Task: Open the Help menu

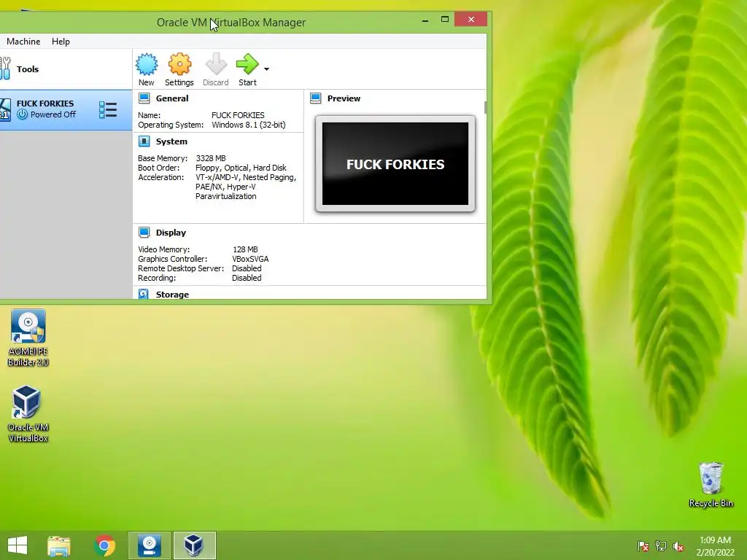Action: pos(61,42)
